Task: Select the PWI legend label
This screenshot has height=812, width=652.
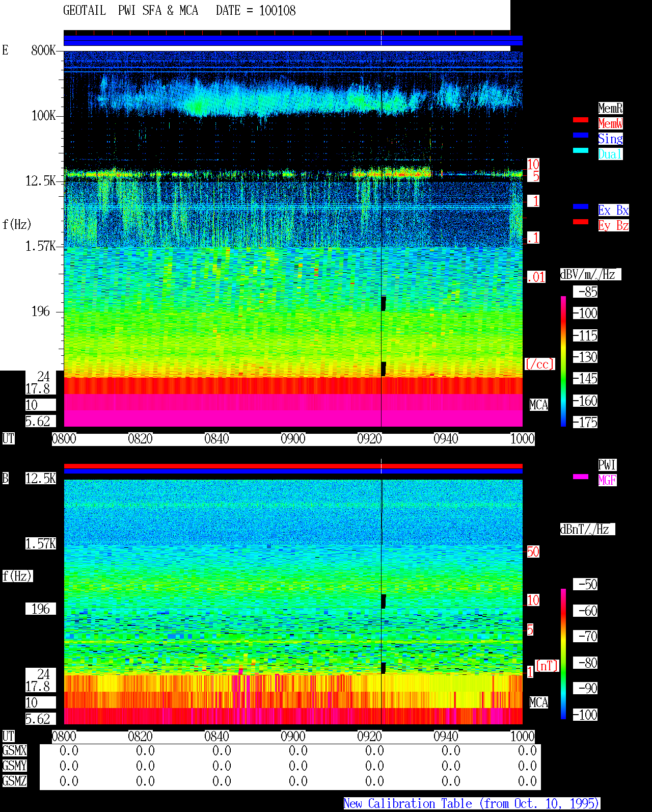Action: [607, 465]
